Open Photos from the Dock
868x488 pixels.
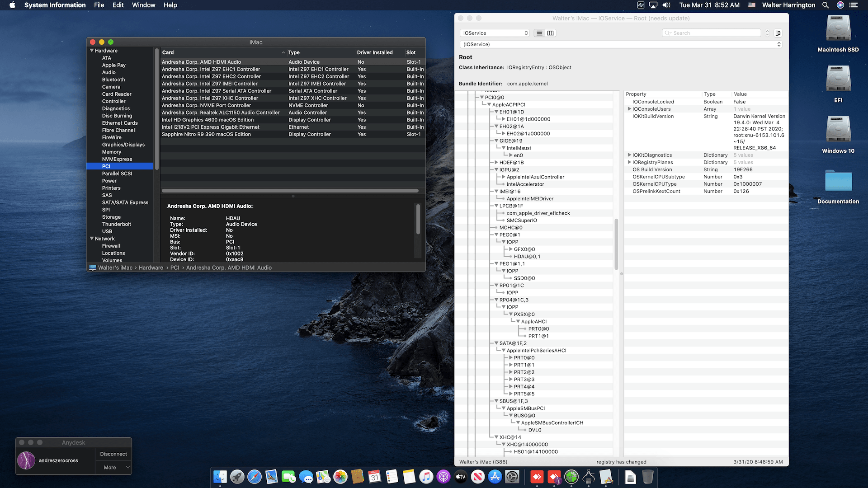pyautogui.click(x=340, y=477)
